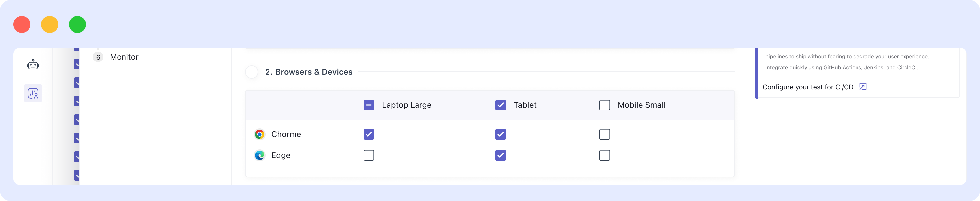Disable Edge for Tablet
This screenshot has width=980, height=201.
point(500,155)
